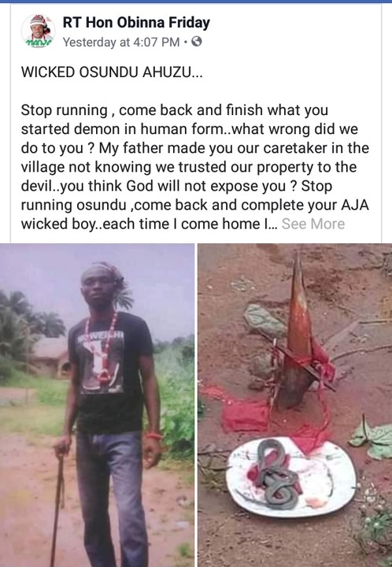The width and height of the screenshot is (392, 567).
Task: Click the house behind the man
Action: 50,358
